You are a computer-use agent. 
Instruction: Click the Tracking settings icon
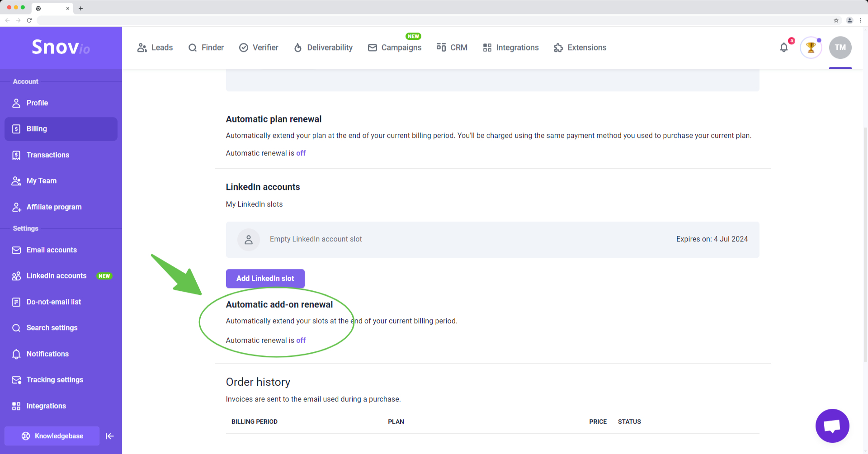tap(16, 380)
